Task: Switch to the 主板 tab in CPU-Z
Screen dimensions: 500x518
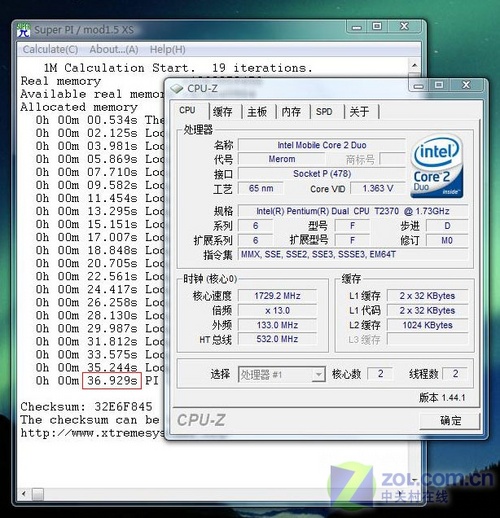Action: pyautogui.click(x=257, y=111)
